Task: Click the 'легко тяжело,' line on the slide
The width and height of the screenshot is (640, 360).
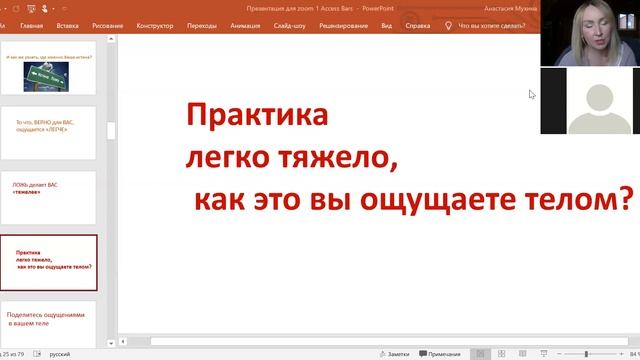Action: click(x=291, y=157)
